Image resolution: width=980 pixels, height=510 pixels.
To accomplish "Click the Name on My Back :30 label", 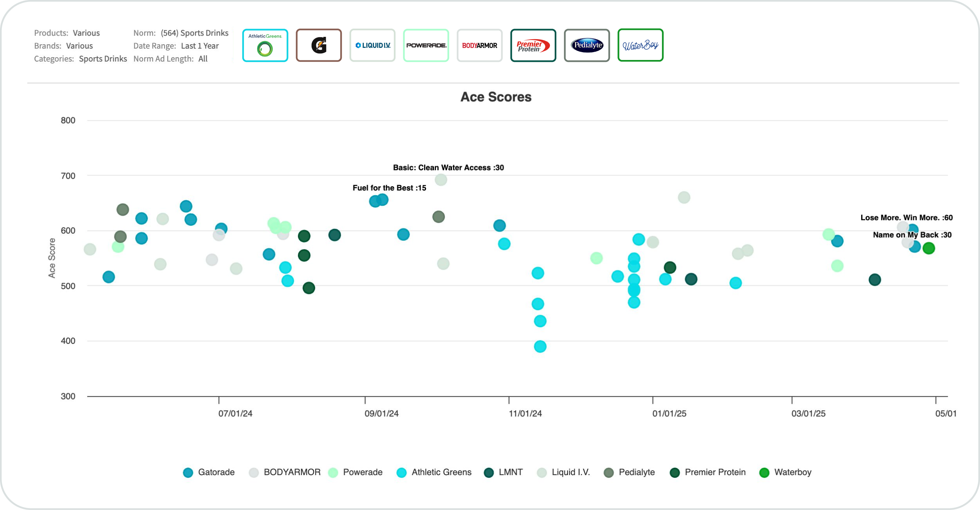I will click(x=912, y=235).
